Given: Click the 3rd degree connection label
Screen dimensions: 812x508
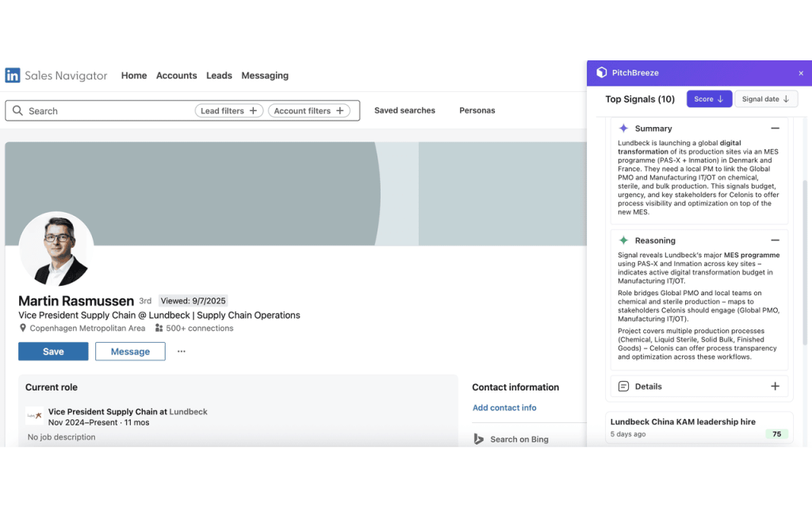Looking at the screenshot, I should (145, 301).
